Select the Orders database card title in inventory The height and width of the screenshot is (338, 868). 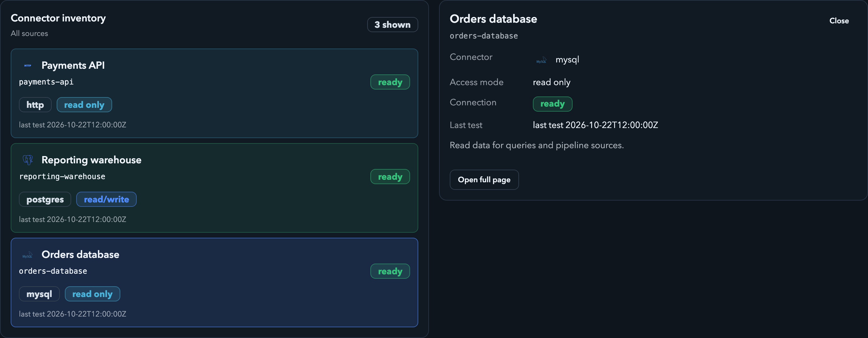[x=80, y=254]
